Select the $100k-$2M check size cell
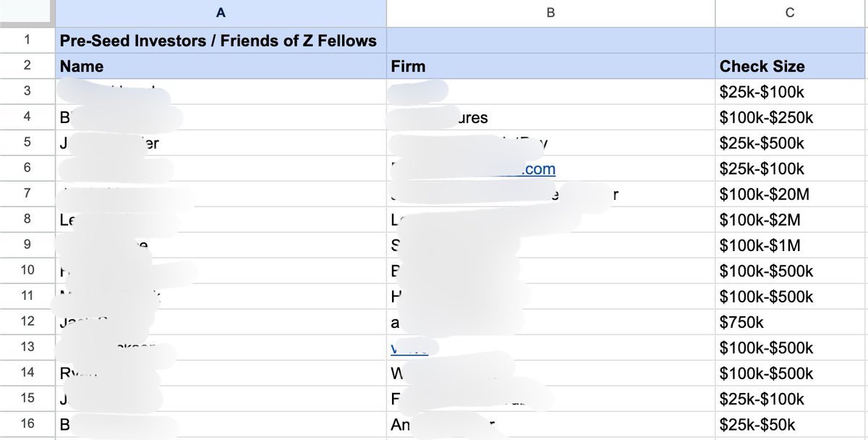 pyautogui.click(x=791, y=220)
